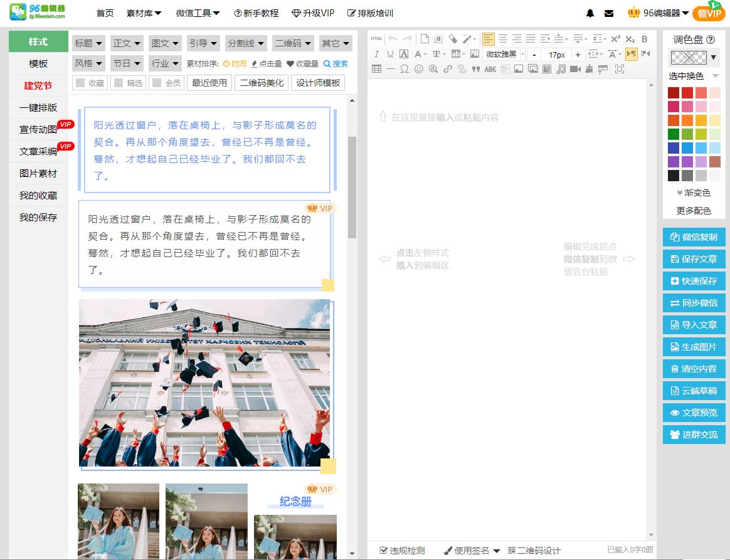The image size is (730, 560).
Task: Open the 微信工具 menu
Action: click(x=198, y=13)
